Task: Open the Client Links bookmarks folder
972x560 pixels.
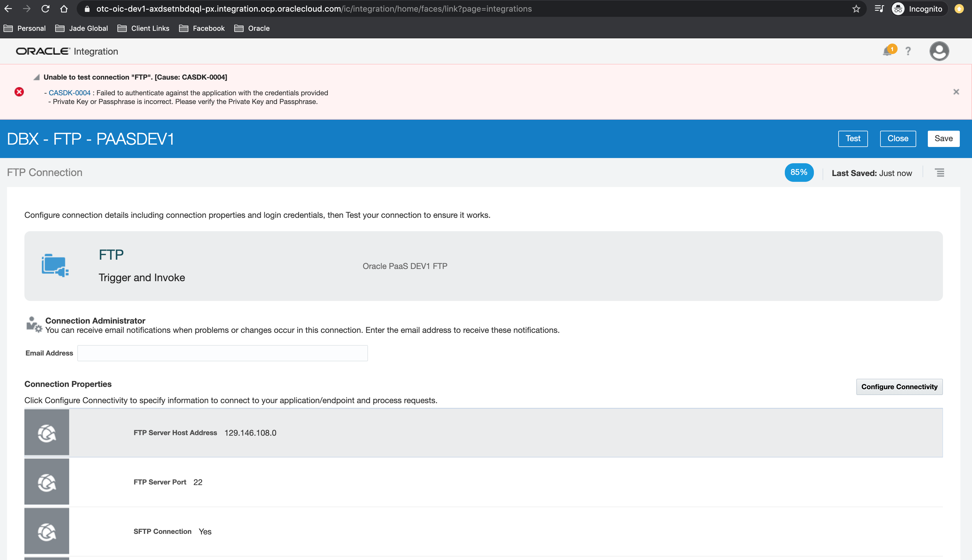Action: tap(150, 28)
